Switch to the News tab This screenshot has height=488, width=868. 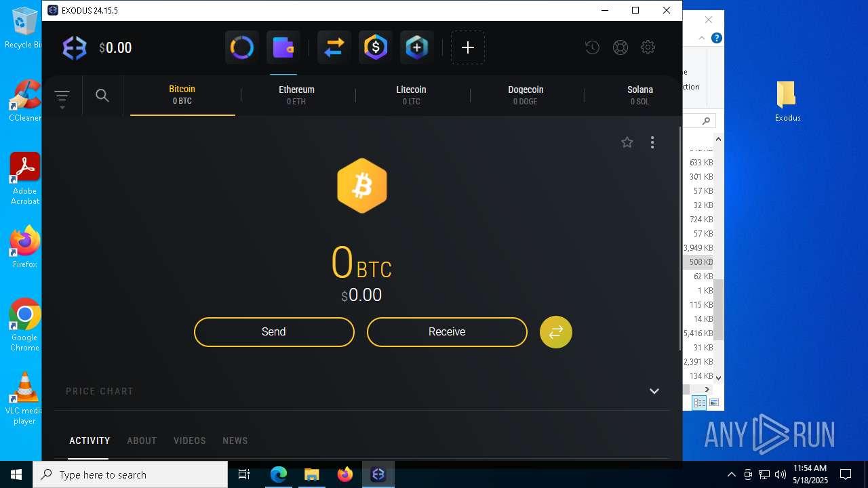click(x=235, y=441)
